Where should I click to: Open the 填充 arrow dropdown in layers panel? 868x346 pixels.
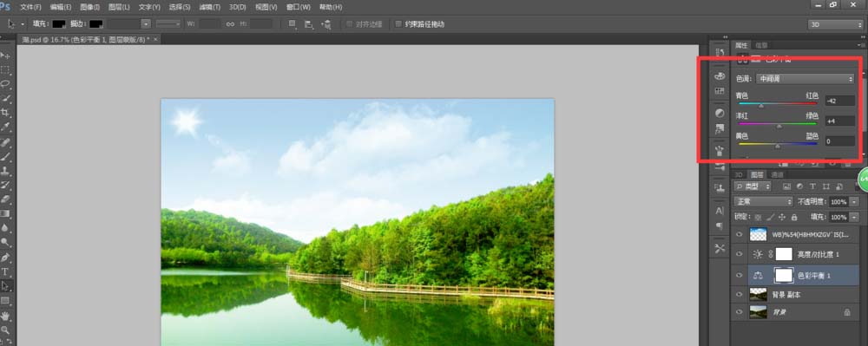click(854, 217)
